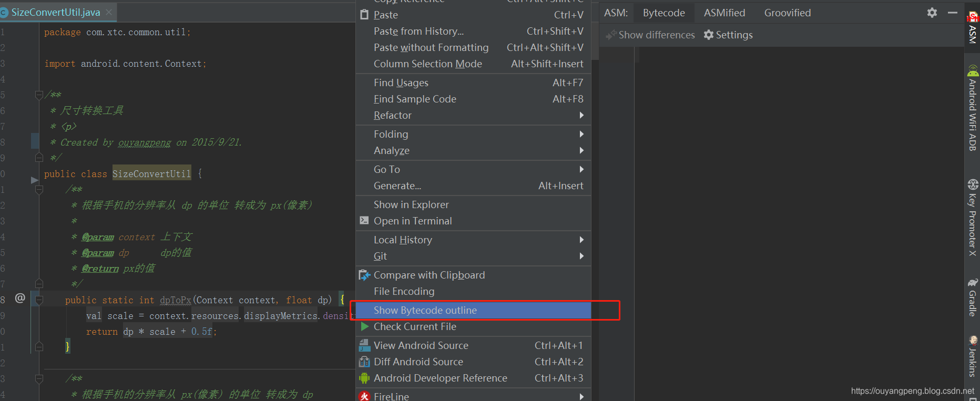Open the ASM tool window stripe button
Screen dimensions: 980x401
[x=973, y=28]
